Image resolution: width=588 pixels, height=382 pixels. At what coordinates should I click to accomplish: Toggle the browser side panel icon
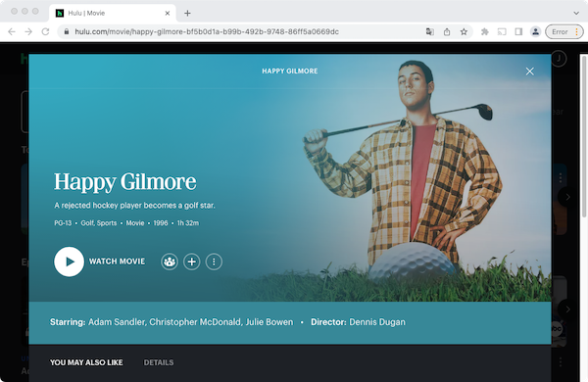click(x=518, y=32)
